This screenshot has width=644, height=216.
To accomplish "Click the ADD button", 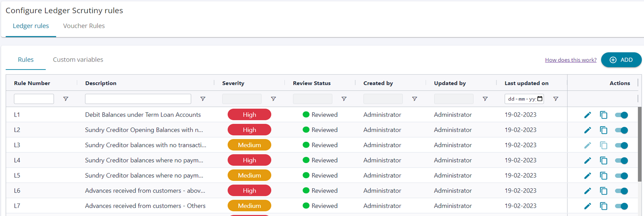I will click(621, 60).
